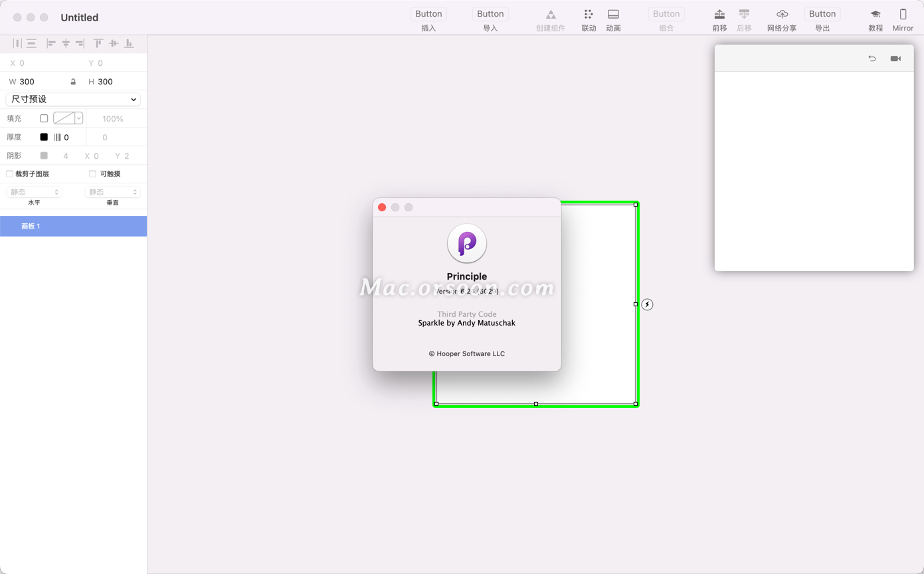Click the fill opacity 100% field
The image size is (924, 574).
click(x=113, y=119)
